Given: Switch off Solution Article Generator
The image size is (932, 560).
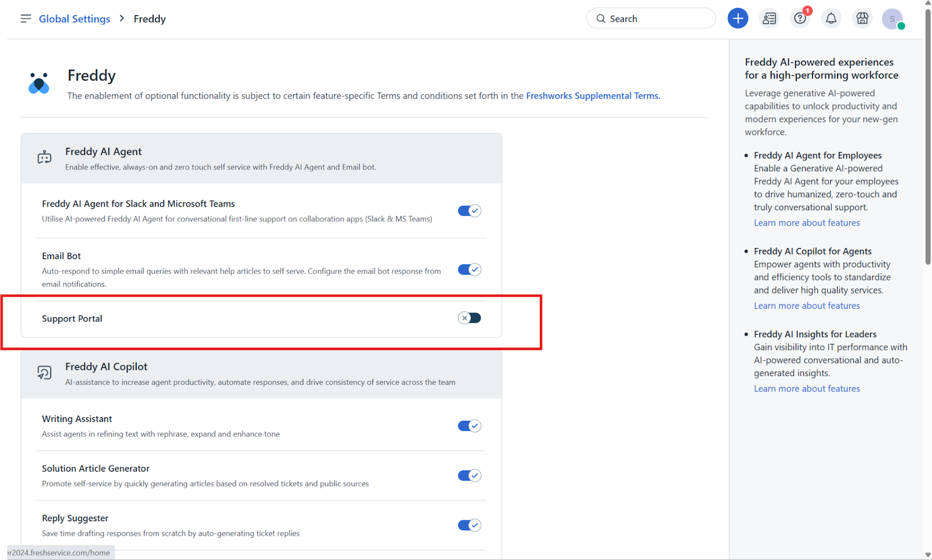Looking at the screenshot, I should (x=469, y=476).
